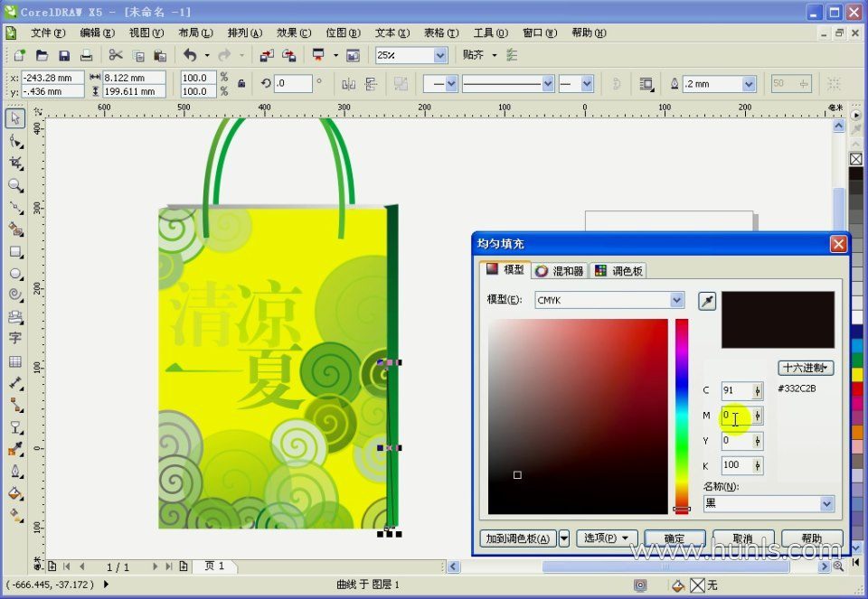The image size is (868, 599).
Task: Open the 效果 menu
Action: pos(293,33)
